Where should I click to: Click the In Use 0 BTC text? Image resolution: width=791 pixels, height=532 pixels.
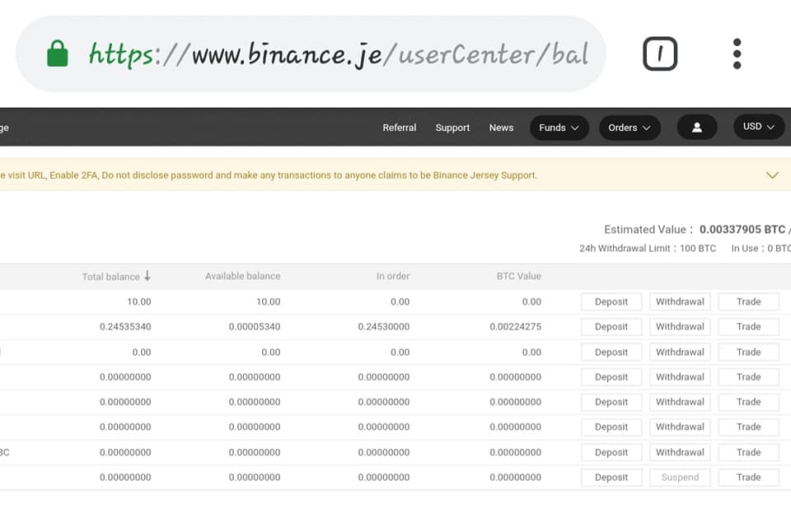(761, 248)
